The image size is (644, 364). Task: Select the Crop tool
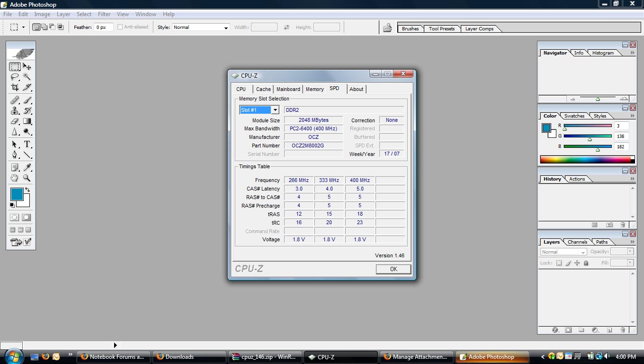[15, 87]
